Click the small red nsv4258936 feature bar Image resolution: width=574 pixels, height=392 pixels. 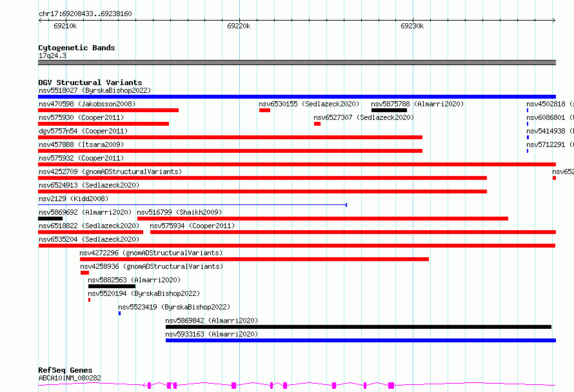tap(84, 273)
